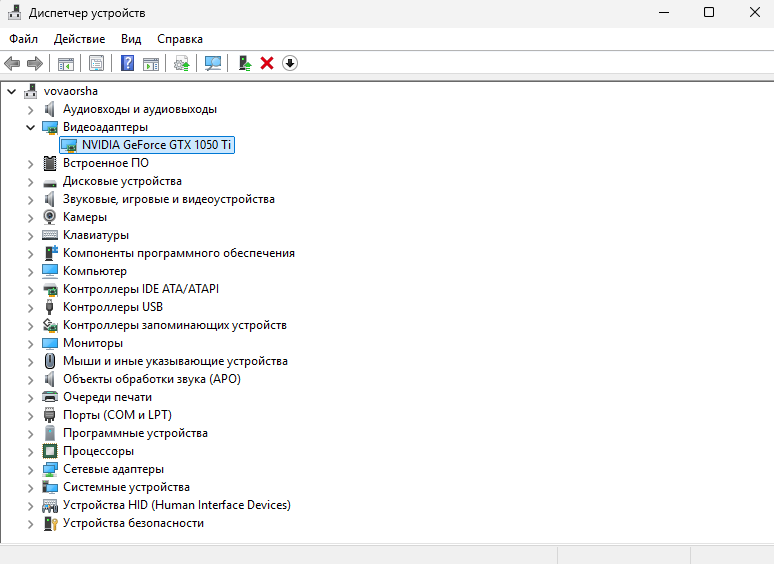Open the Действие menu
774x564 pixels.
tap(79, 38)
